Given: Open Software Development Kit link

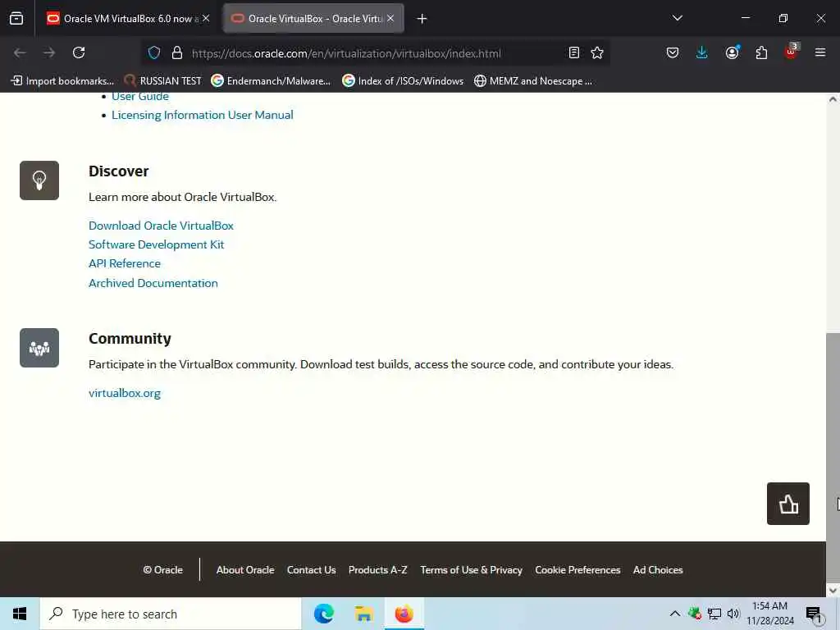Looking at the screenshot, I should click(x=156, y=244).
